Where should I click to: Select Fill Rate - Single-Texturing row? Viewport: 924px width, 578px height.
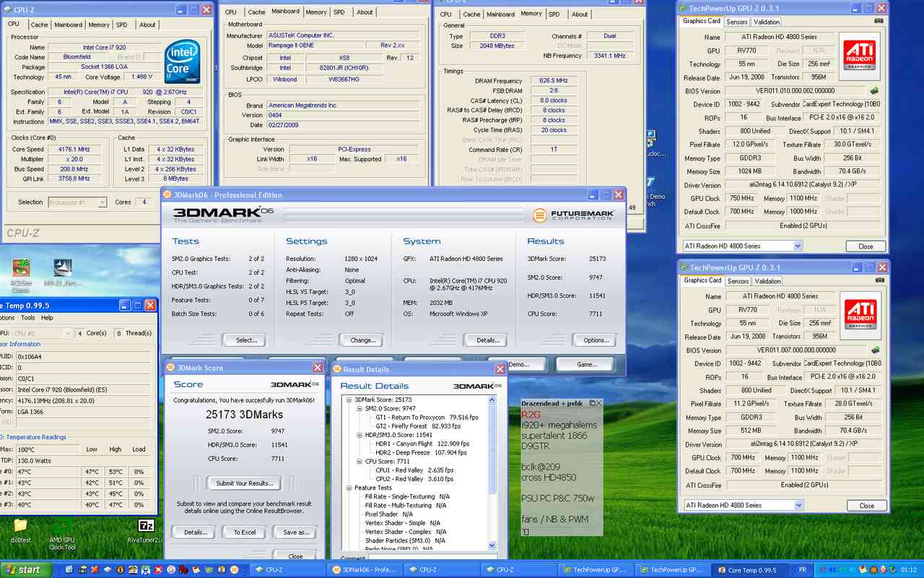click(x=408, y=496)
